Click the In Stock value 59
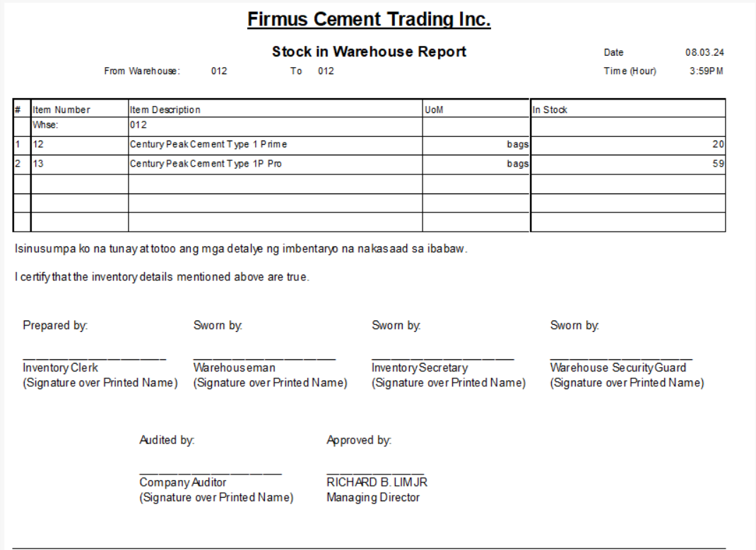756x550 pixels. click(x=719, y=164)
